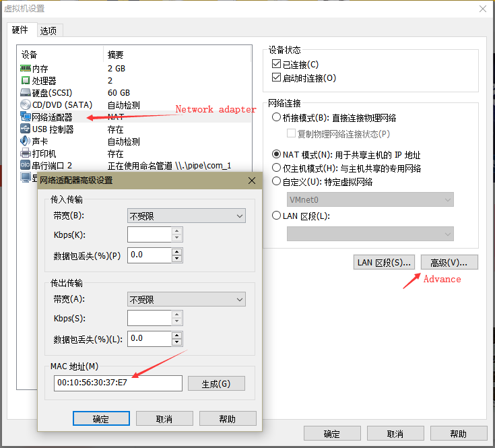Image resolution: width=495 pixels, height=448 pixels.
Task: Increase outgoing 数据包丢失(%)(L) value
Action: [x=177, y=335]
